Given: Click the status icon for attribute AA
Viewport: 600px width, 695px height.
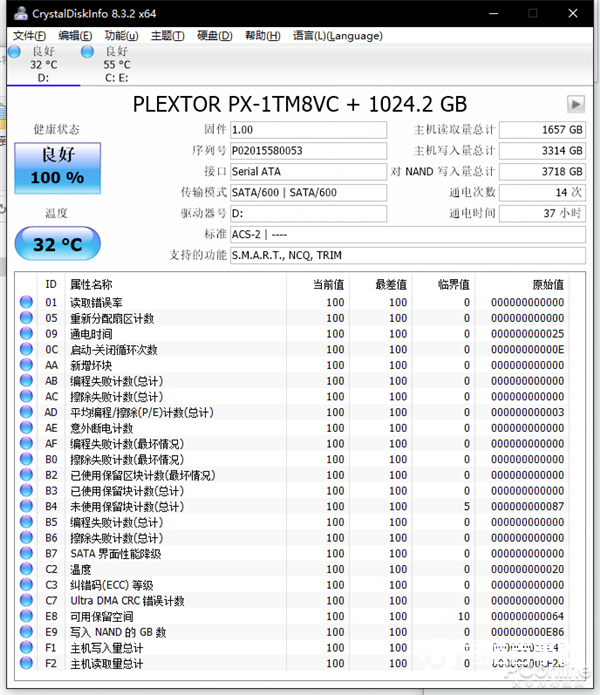Looking at the screenshot, I should pos(27,365).
